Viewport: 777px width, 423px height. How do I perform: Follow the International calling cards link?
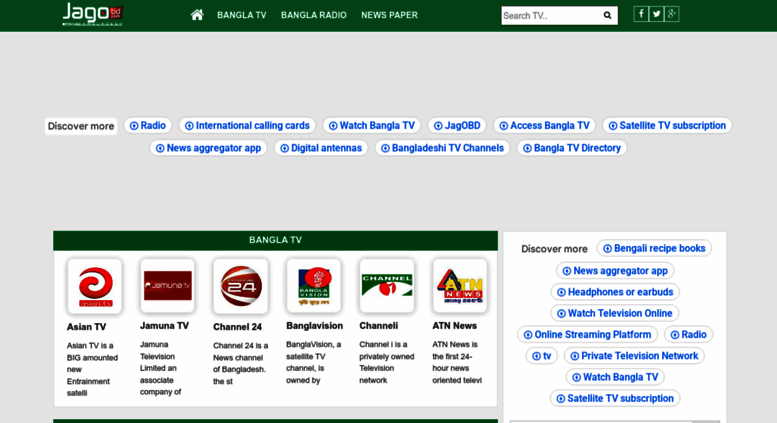[x=247, y=126]
